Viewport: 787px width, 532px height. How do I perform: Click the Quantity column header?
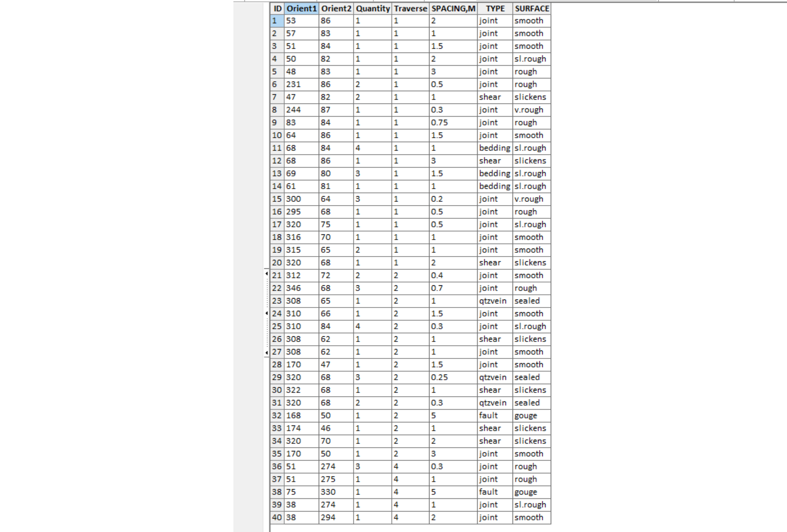coord(373,8)
